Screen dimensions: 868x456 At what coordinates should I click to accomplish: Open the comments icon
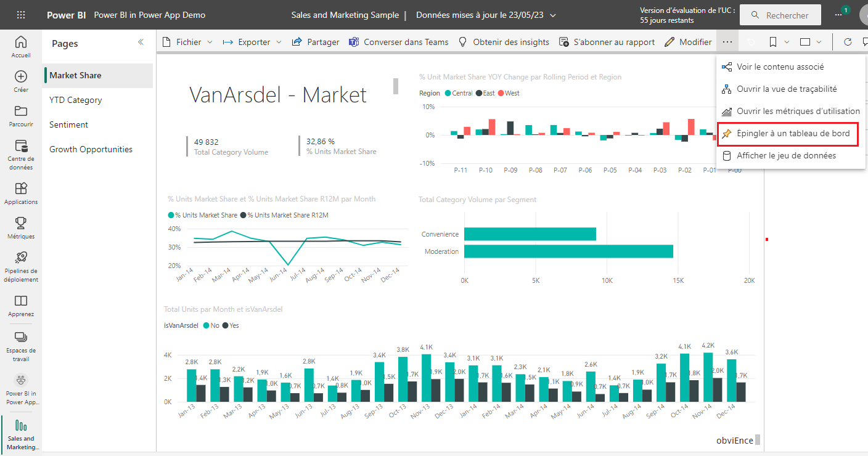coord(864,42)
